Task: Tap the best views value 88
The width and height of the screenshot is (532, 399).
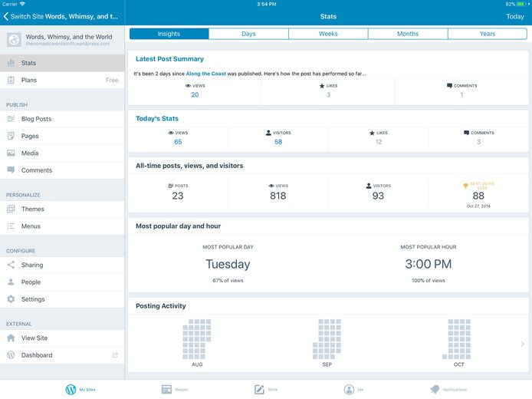Action: pyautogui.click(x=478, y=196)
